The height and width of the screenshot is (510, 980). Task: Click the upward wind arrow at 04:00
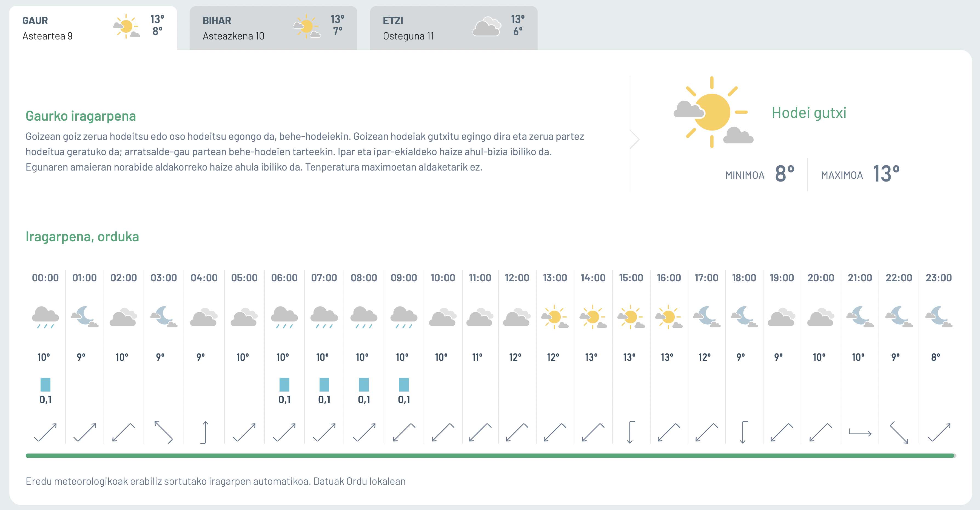[x=205, y=432]
